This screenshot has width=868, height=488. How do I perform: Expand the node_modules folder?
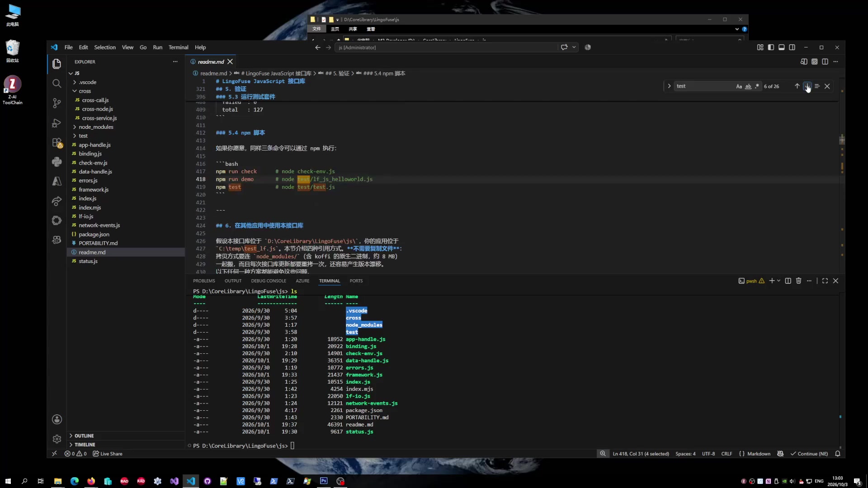pyautogui.click(x=96, y=127)
